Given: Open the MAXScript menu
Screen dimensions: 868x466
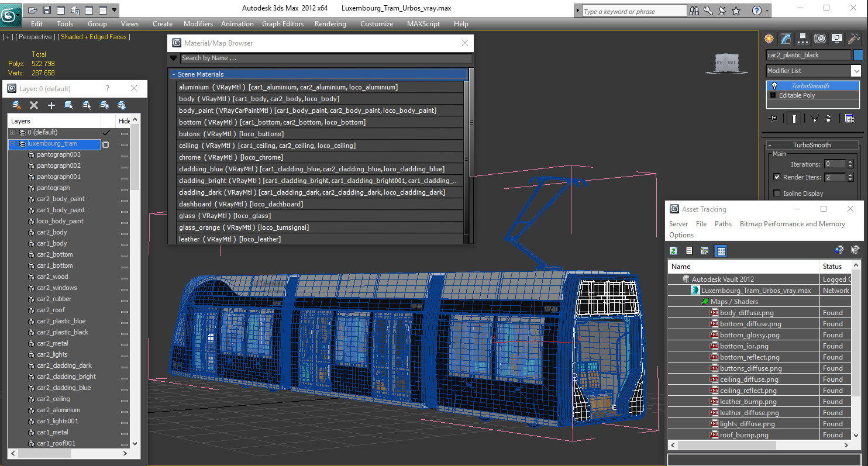Looking at the screenshot, I should click(x=424, y=24).
